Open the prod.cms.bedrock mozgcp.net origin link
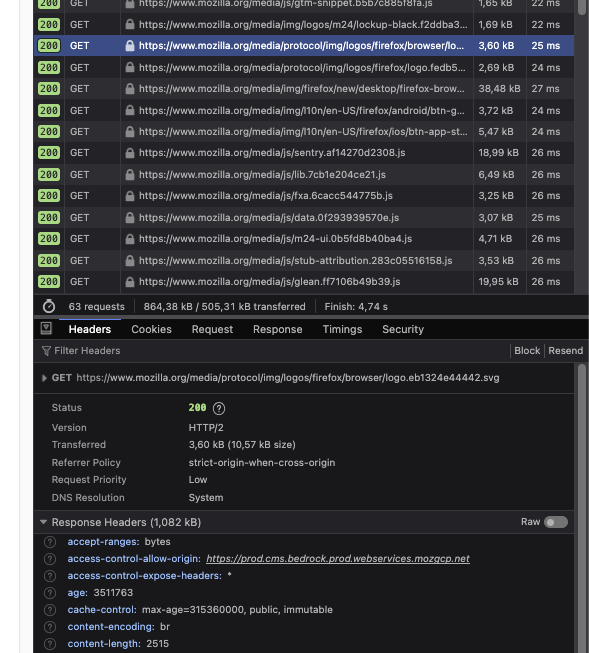The height and width of the screenshot is (653, 589). [x=338, y=559]
